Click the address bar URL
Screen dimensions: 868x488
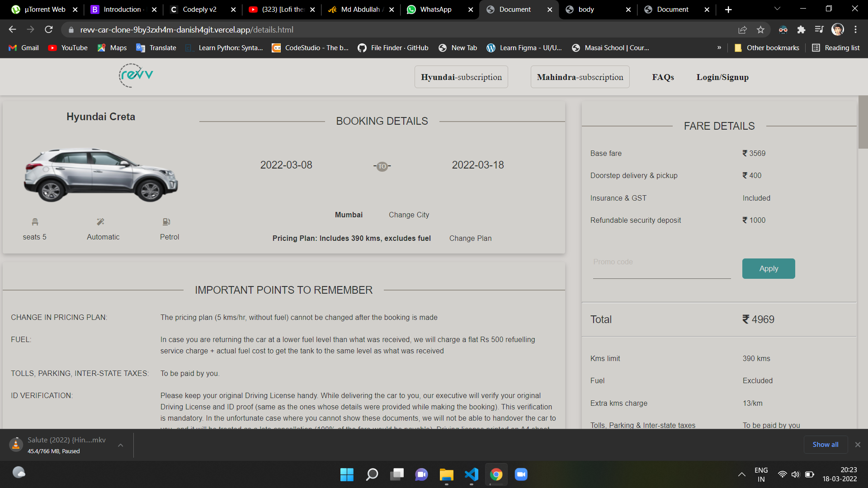pos(187,30)
